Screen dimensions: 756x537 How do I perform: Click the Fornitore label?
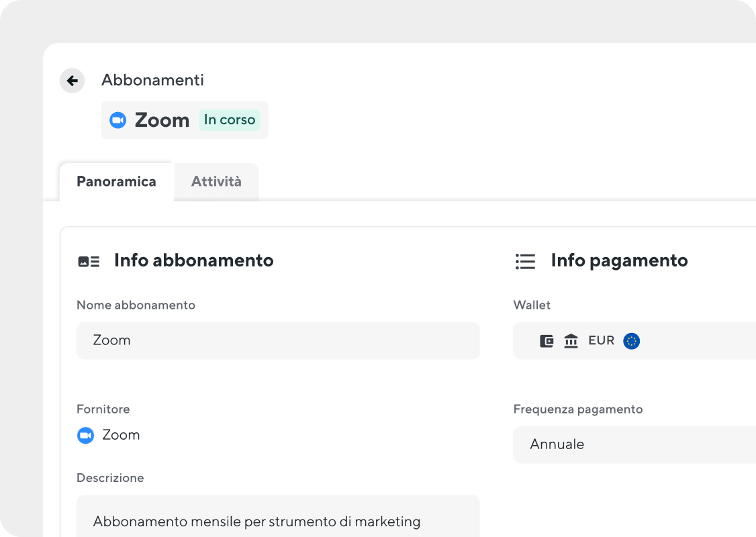tap(103, 409)
